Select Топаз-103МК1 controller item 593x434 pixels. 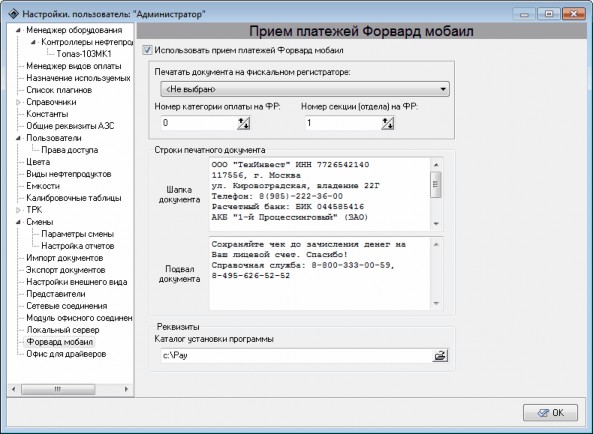tap(84, 54)
